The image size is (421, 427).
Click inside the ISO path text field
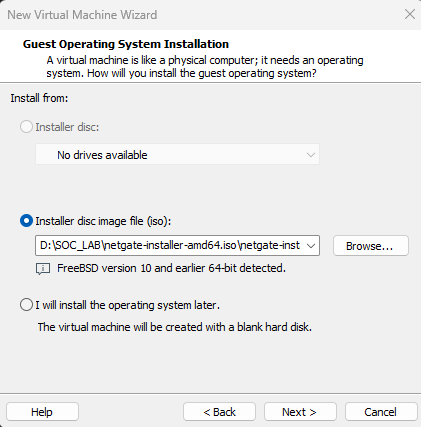[x=170, y=246]
